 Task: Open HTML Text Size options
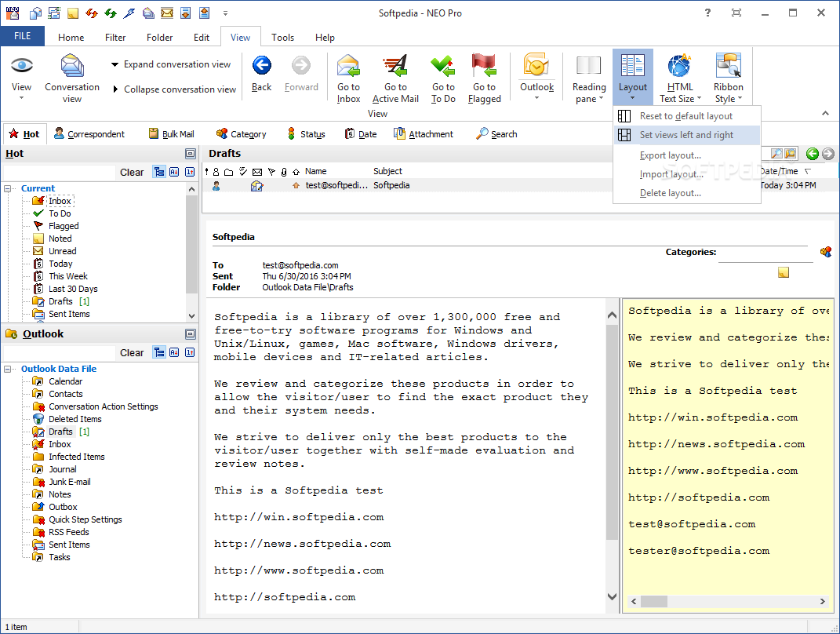coord(680,78)
